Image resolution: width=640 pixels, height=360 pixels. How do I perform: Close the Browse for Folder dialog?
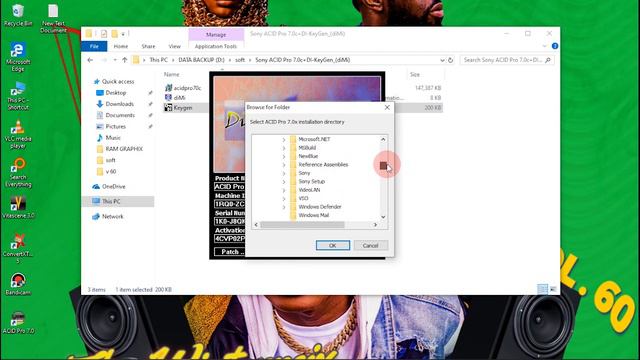click(387, 107)
